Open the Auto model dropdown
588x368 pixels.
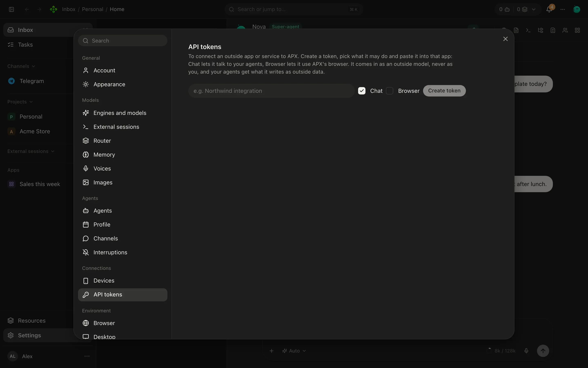[x=294, y=351]
